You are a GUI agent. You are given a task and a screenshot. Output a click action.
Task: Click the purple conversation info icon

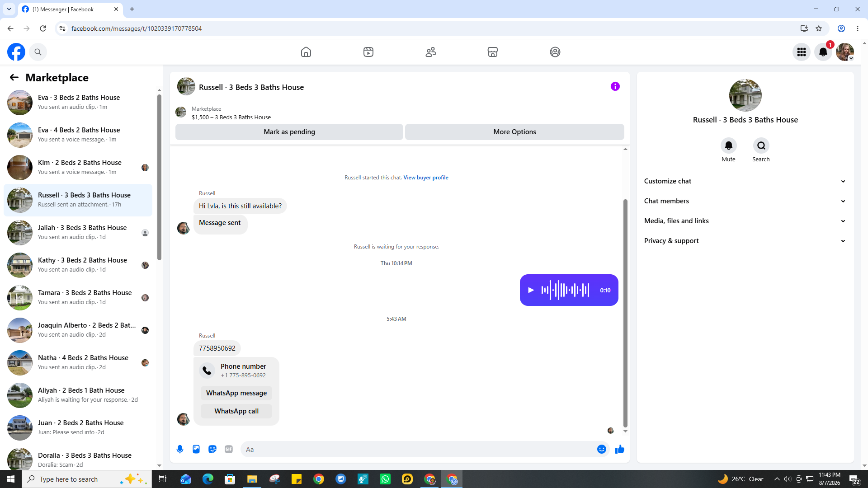(x=615, y=86)
